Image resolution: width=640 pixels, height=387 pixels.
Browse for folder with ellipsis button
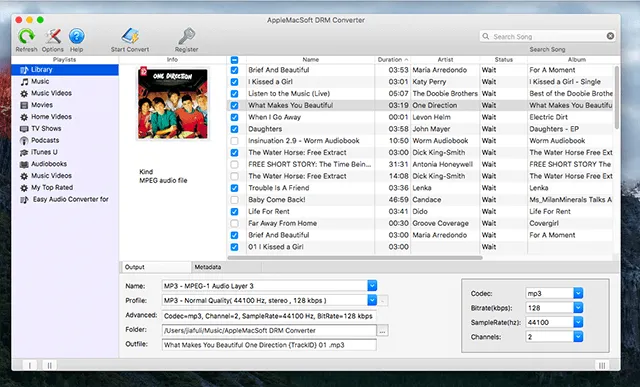(x=382, y=331)
